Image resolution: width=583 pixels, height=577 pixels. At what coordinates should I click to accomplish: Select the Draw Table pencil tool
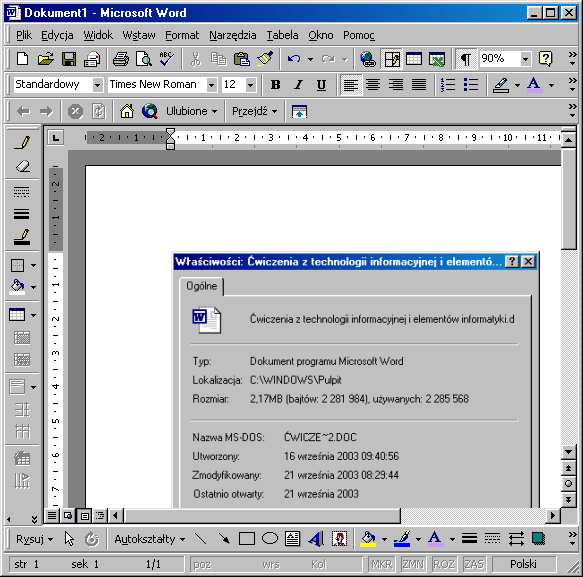(22, 142)
